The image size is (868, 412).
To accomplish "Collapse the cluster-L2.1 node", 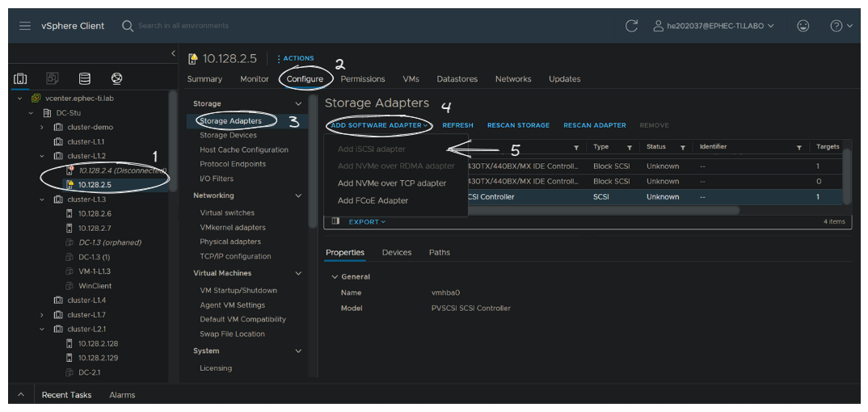I will point(42,329).
